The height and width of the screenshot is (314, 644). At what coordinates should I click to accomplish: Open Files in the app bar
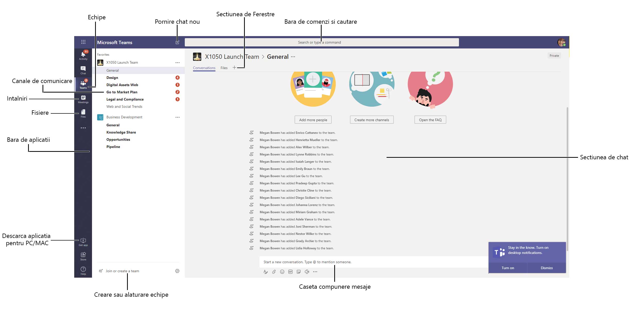coord(83,113)
